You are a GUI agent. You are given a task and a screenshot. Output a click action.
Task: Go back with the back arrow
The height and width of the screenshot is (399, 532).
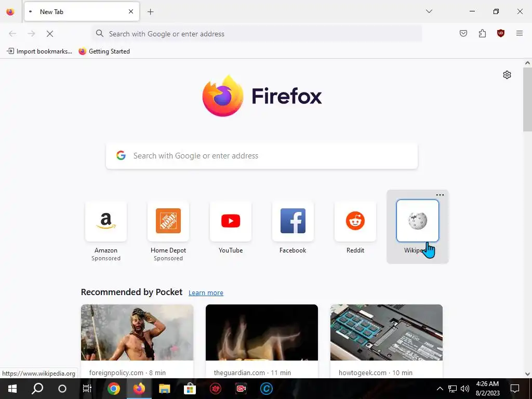[x=12, y=34]
